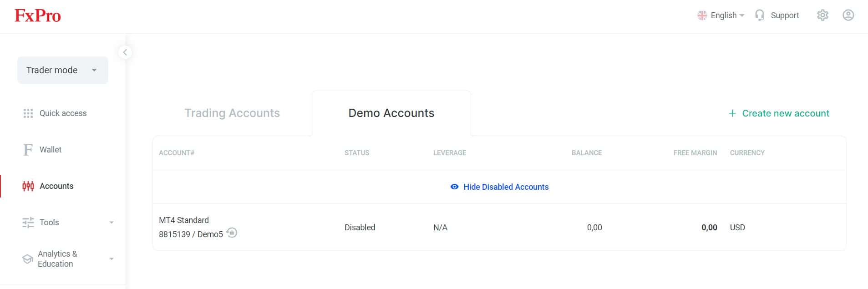The height and width of the screenshot is (289, 868).
Task: Click Create new account link
Action: click(786, 113)
